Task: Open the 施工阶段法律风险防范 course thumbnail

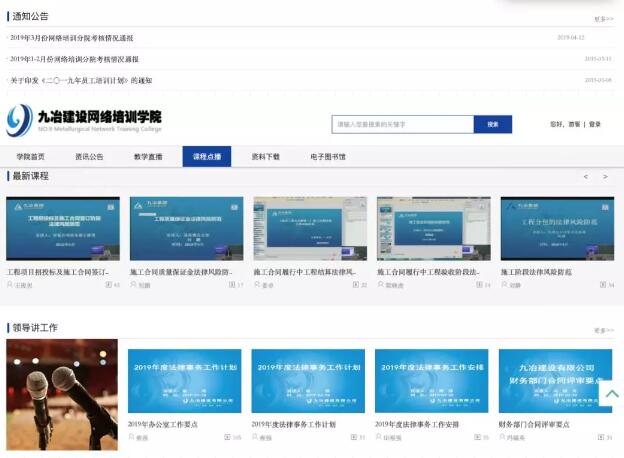Action: [557, 229]
